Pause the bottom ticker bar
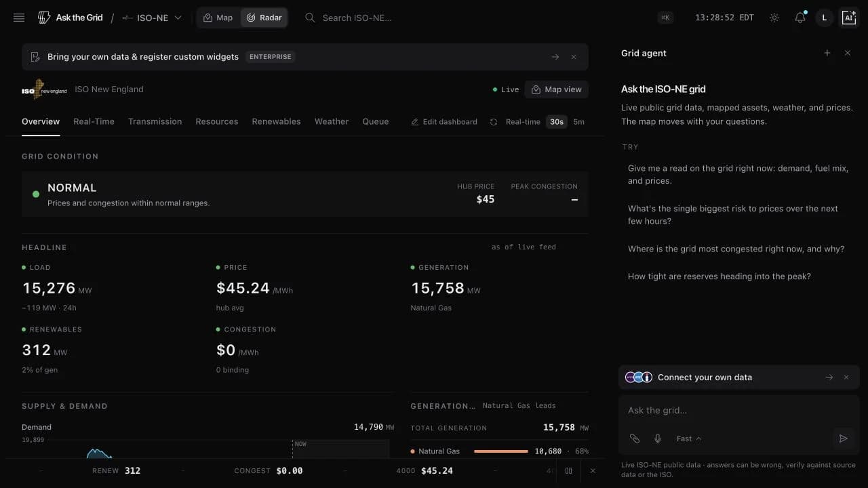 [x=569, y=470]
